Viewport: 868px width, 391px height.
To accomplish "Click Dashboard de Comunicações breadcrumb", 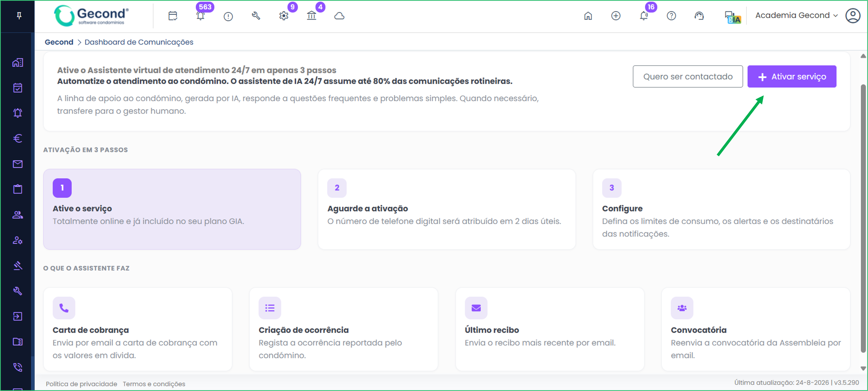I will click(x=139, y=42).
